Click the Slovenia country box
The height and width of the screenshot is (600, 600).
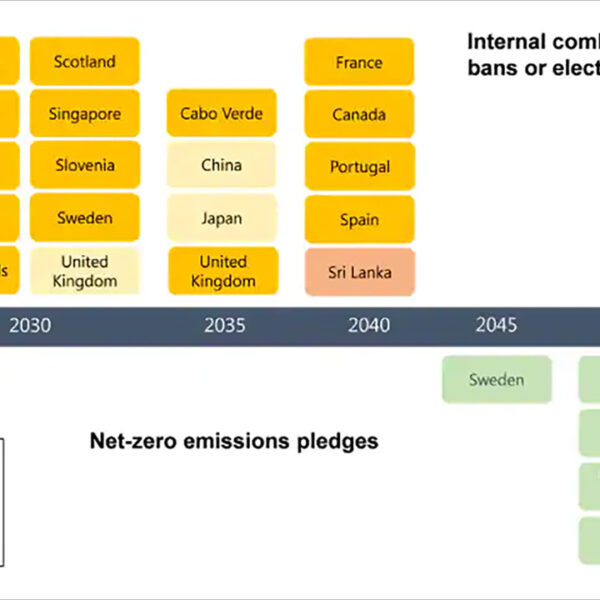coord(84,166)
